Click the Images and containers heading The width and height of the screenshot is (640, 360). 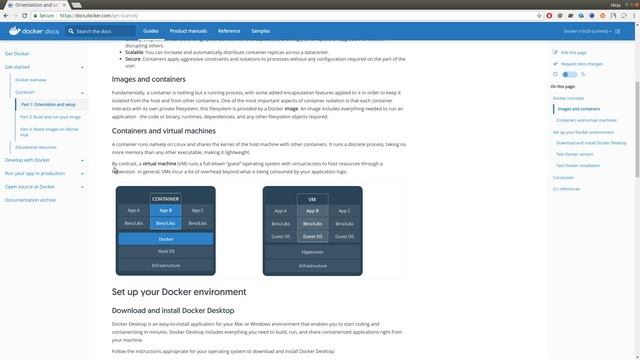click(x=149, y=79)
